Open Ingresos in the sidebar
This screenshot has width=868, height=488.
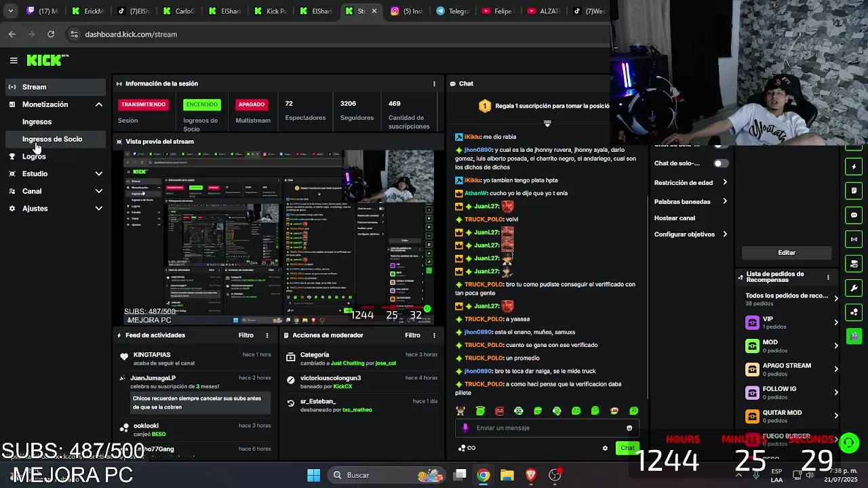37,122
